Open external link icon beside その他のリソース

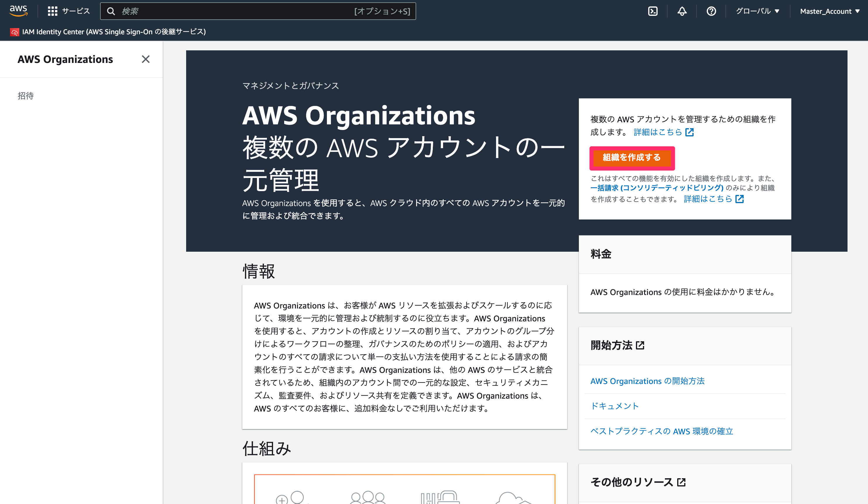coord(681,482)
